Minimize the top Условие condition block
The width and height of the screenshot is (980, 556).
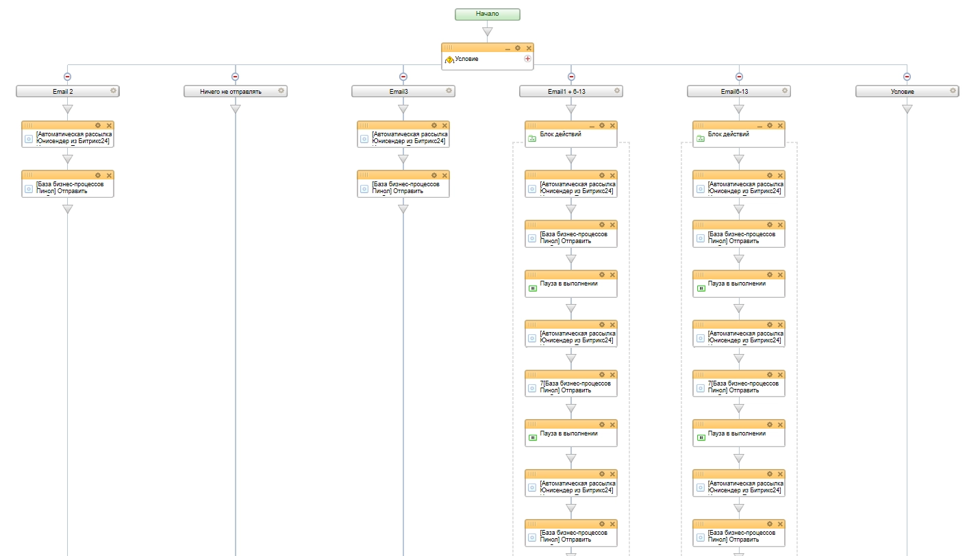point(507,48)
